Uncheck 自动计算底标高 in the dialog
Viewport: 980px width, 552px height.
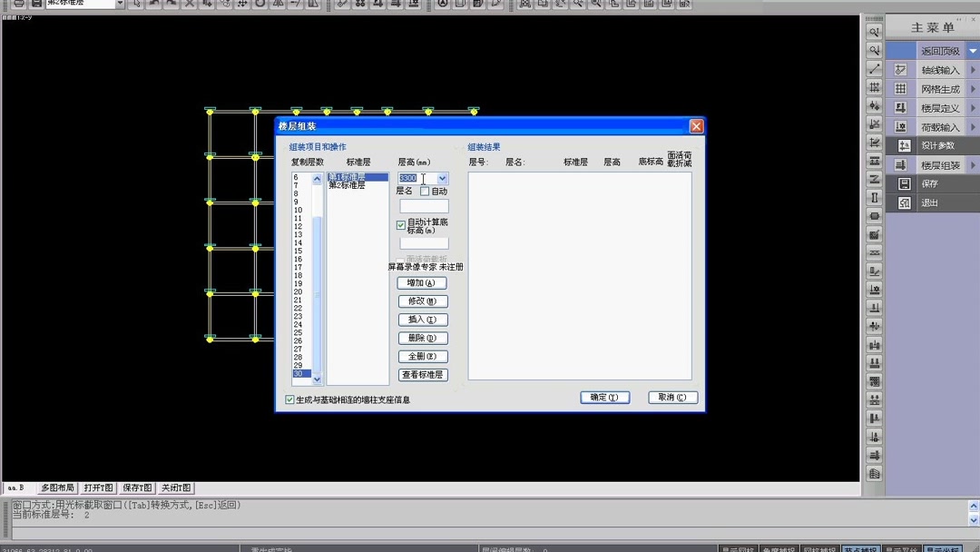coord(400,224)
